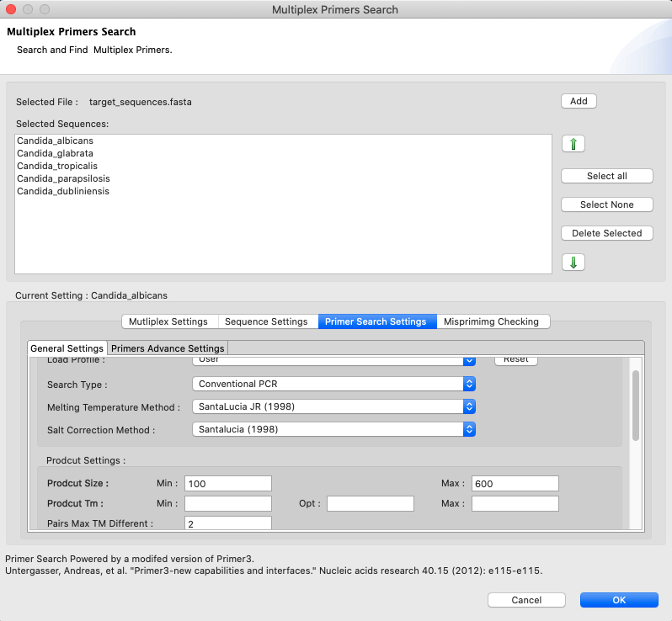Click the green move down arrow icon
Viewport: 672px width, 621px height.
[573, 263]
